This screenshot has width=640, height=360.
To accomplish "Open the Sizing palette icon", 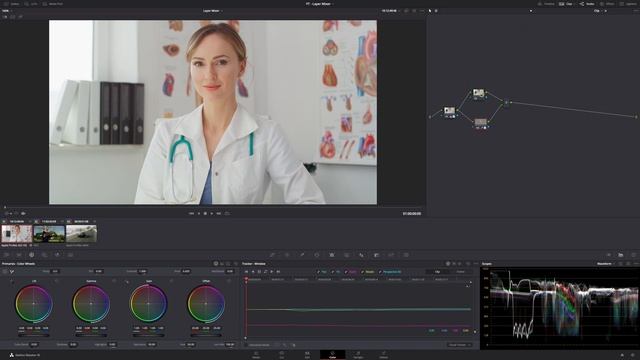I will (x=391, y=255).
